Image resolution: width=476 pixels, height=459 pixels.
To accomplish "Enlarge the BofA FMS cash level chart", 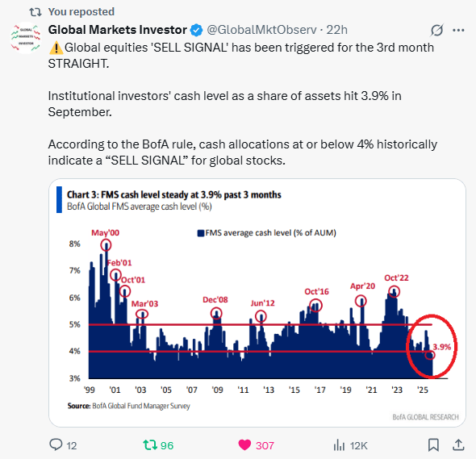I will tap(257, 303).
